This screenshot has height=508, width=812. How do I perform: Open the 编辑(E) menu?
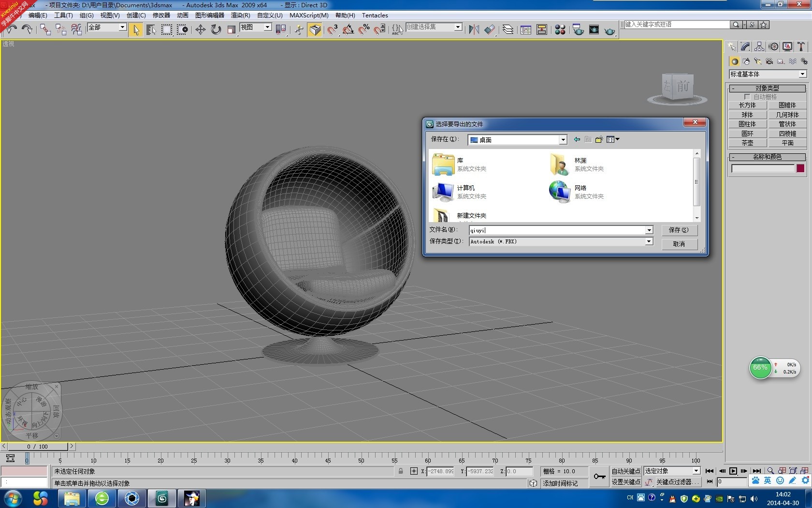click(x=38, y=15)
